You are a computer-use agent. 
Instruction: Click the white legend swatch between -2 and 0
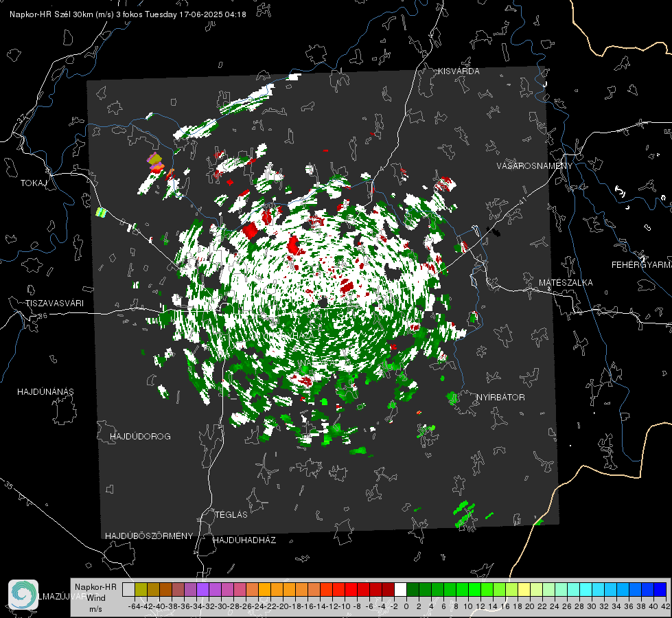[x=400, y=589]
